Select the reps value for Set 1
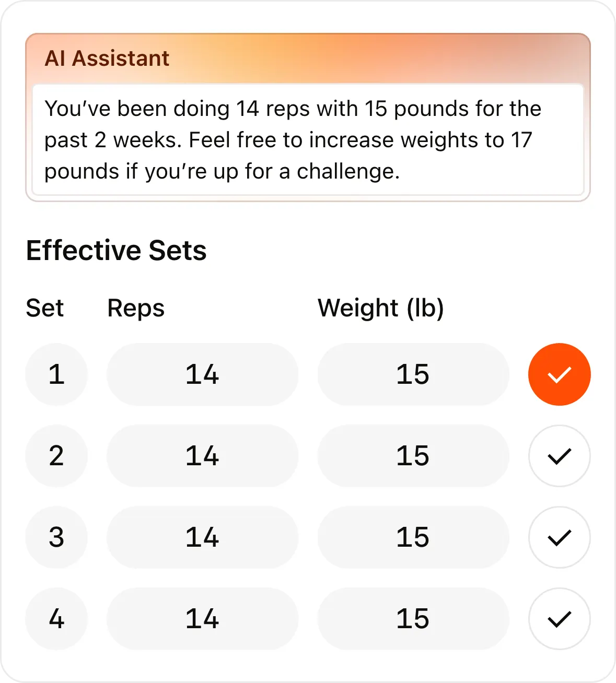Screen dimensions: 616x683 pyautogui.click(x=202, y=374)
